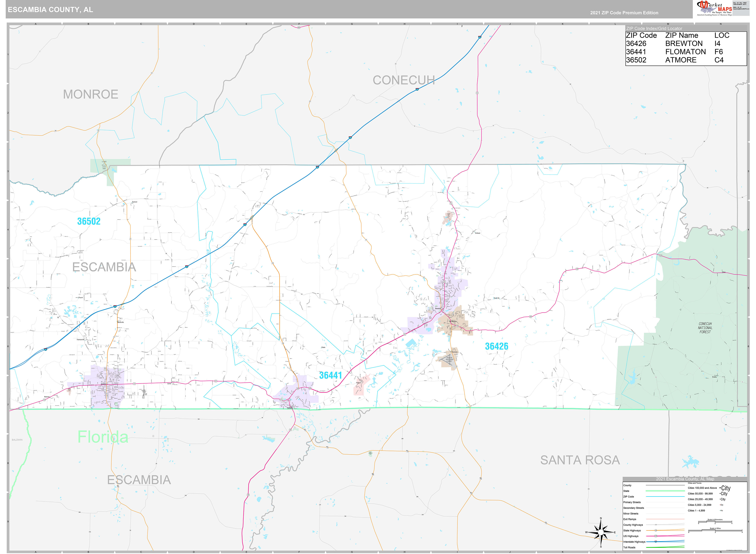Click the 36441 cell in ZIP index table
Image resolution: width=756 pixels, height=554 pixels.
(636, 52)
